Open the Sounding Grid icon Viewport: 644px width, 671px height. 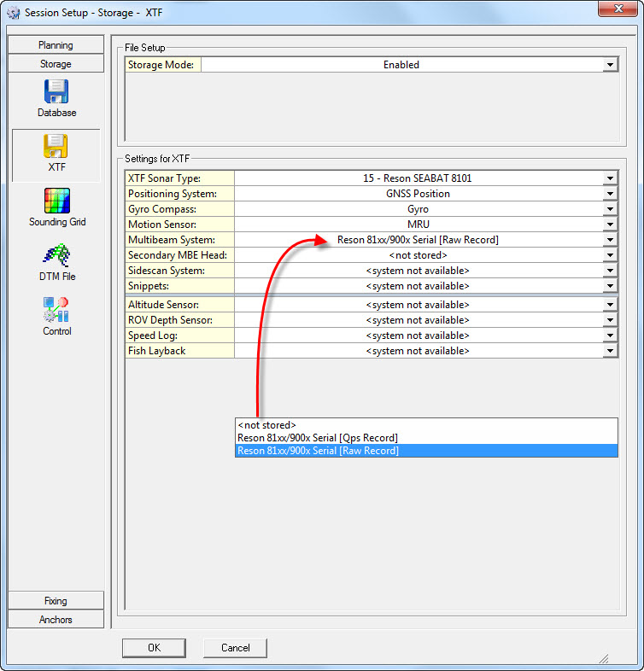(x=56, y=201)
